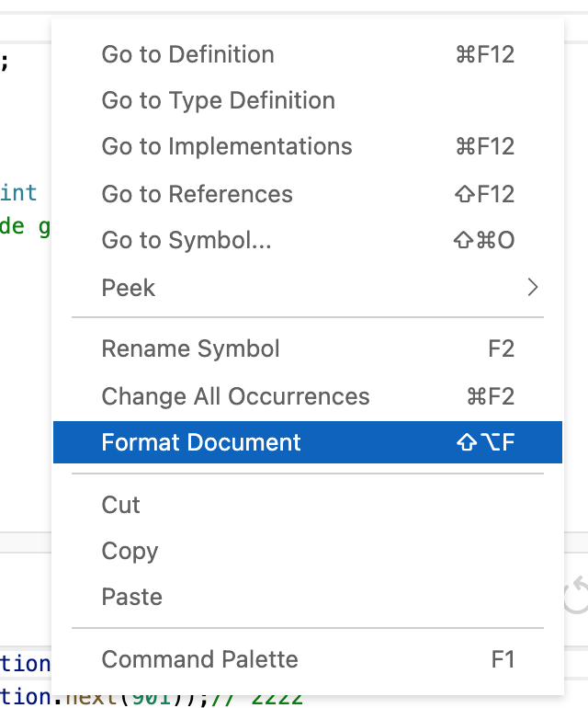This screenshot has height=708, width=588.
Task: Choose Rename Symbol
Action: [190, 349]
